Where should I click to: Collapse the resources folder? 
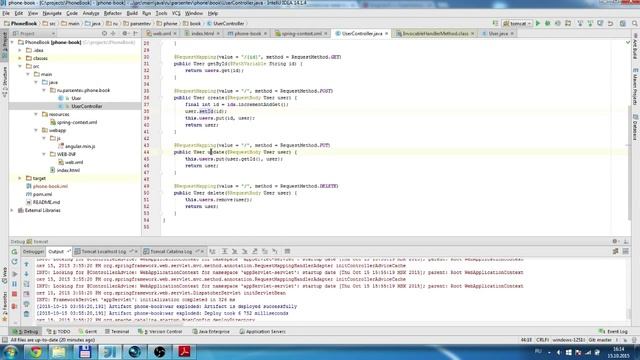click(x=36, y=114)
